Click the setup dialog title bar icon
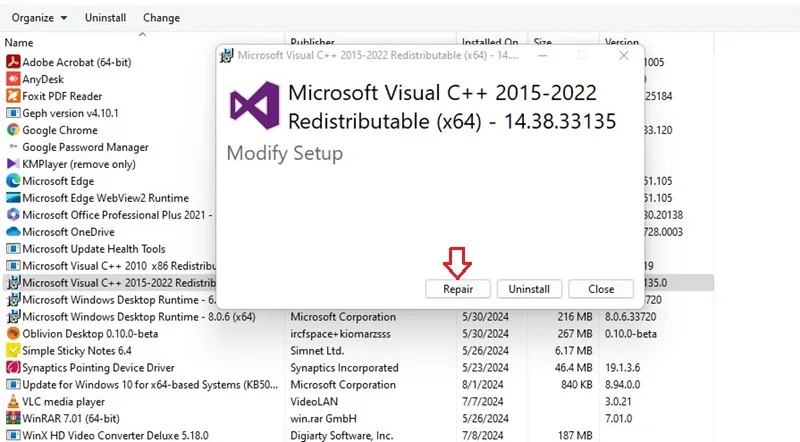 pyautogui.click(x=227, y=55)
